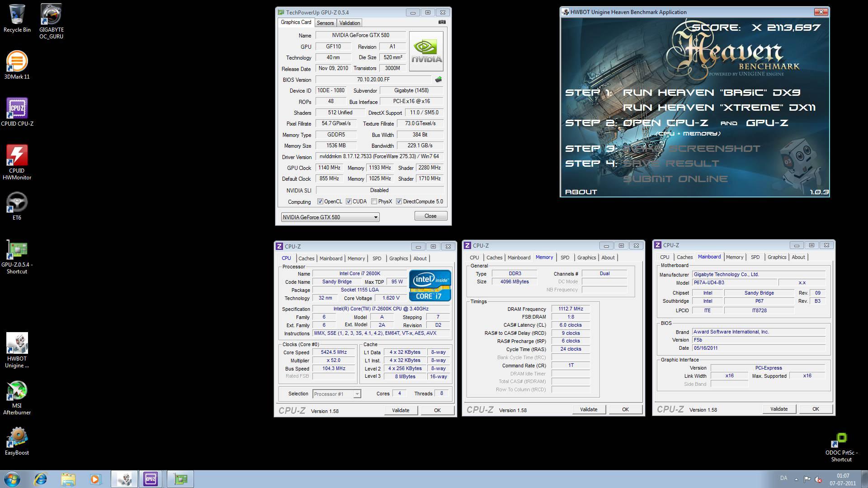Screen dimensions: 868x488
Task: Open ODOC PrtSc Shortcut on desktop
Action: tap(841, 447)
